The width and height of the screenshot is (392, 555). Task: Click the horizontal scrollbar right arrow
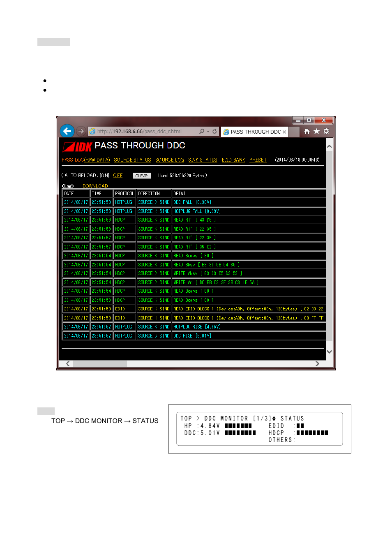tap(317, 363)
